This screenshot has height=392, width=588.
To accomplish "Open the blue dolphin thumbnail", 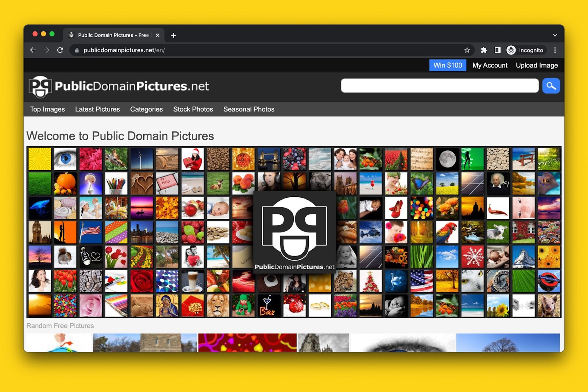I will (x=40, y=208).
